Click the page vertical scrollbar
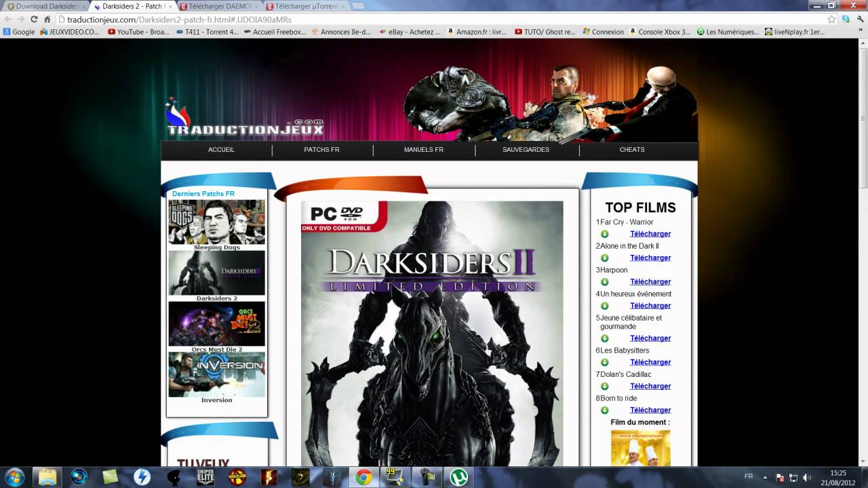The width and height of the screenshot is (868, 488). (x=863, y=252)
